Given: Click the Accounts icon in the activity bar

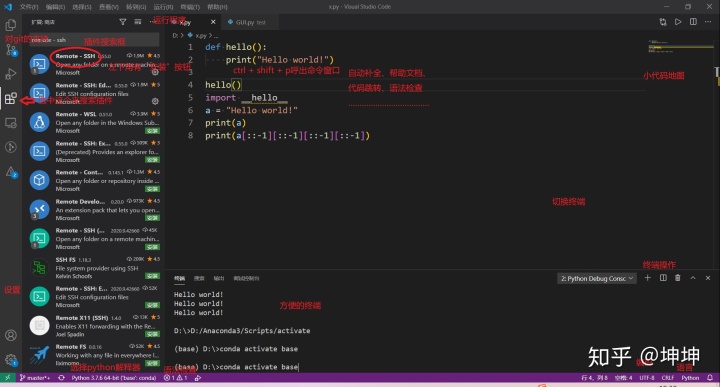Looking at the screenshot, I should [11, 335].
